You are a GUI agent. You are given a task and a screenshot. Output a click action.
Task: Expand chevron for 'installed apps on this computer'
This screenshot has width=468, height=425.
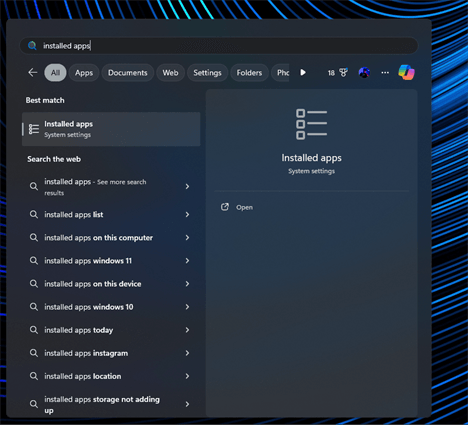(187, 238)
